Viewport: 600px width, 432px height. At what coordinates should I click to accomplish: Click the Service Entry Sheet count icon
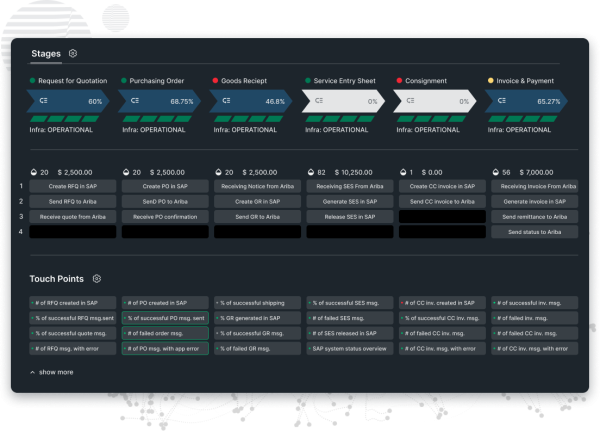tap(307, 171)
